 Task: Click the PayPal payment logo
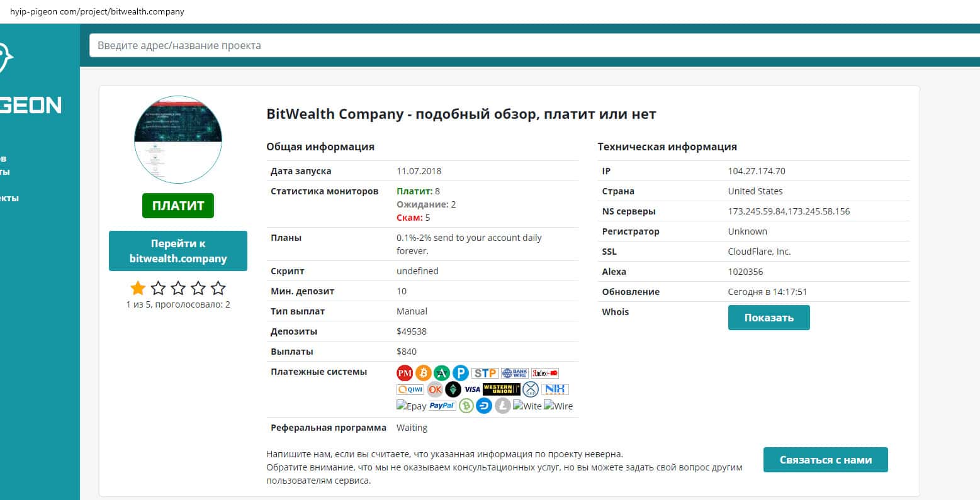(x=442, y=406)
